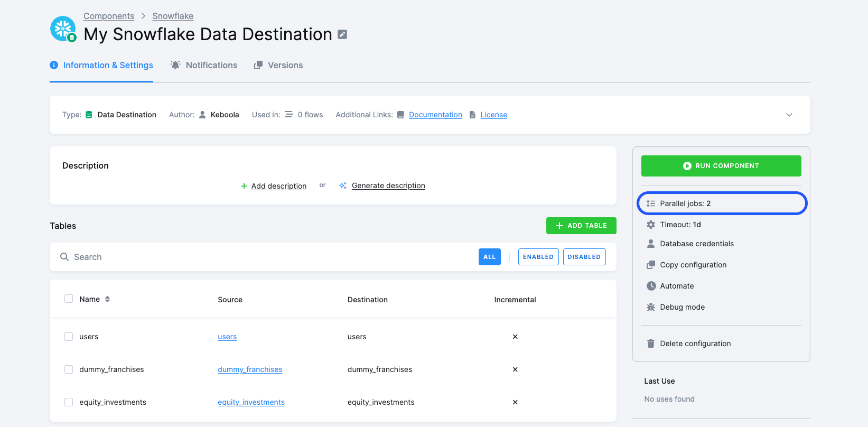Click the search magnifier icon
The height and width of the screenshot is (427, 868).
click(x=64, y=257)
